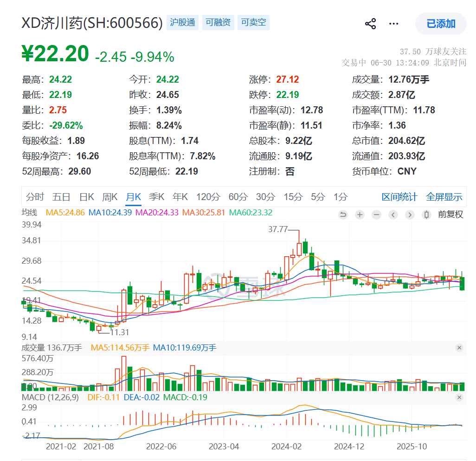Close the MACD indicator panel

[x=459, y=397]
